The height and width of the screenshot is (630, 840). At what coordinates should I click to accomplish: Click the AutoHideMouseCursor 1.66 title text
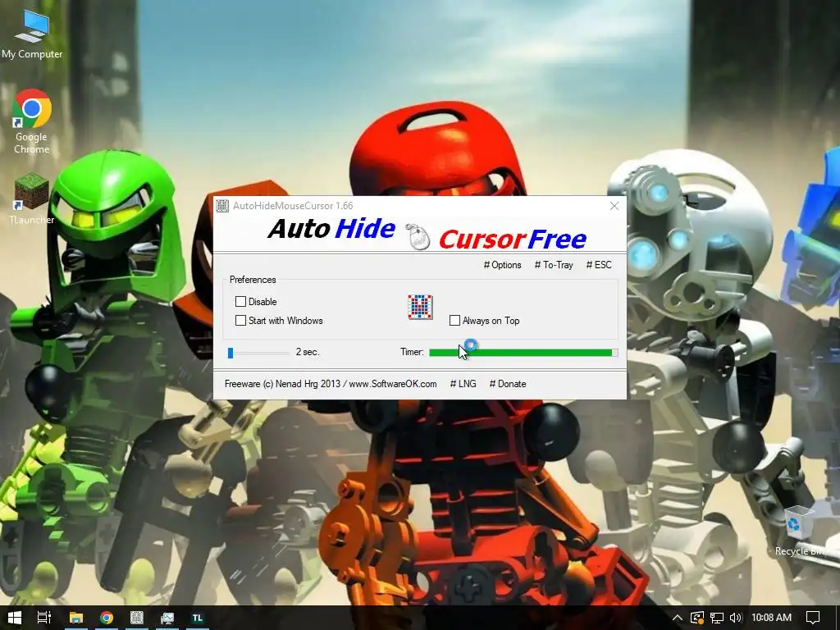[293, 206]
